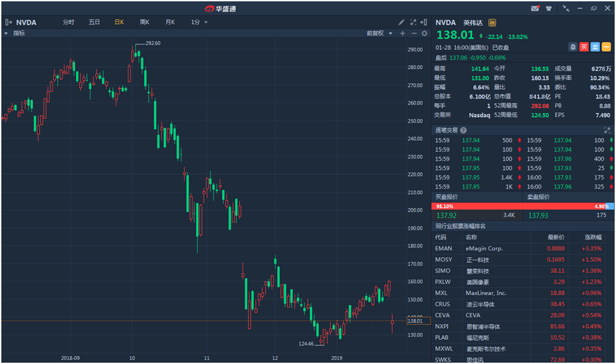Click the shirt skin theme icon

549,8
